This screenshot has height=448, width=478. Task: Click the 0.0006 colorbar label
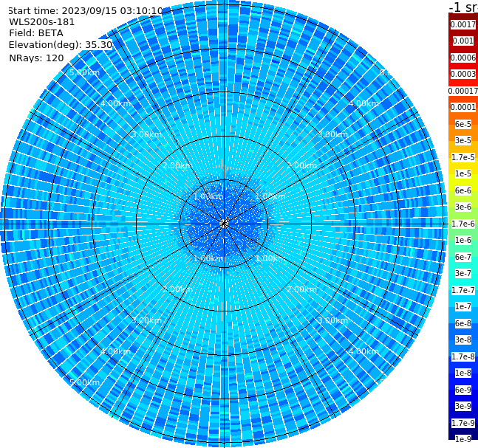click(x=463, y=58)
